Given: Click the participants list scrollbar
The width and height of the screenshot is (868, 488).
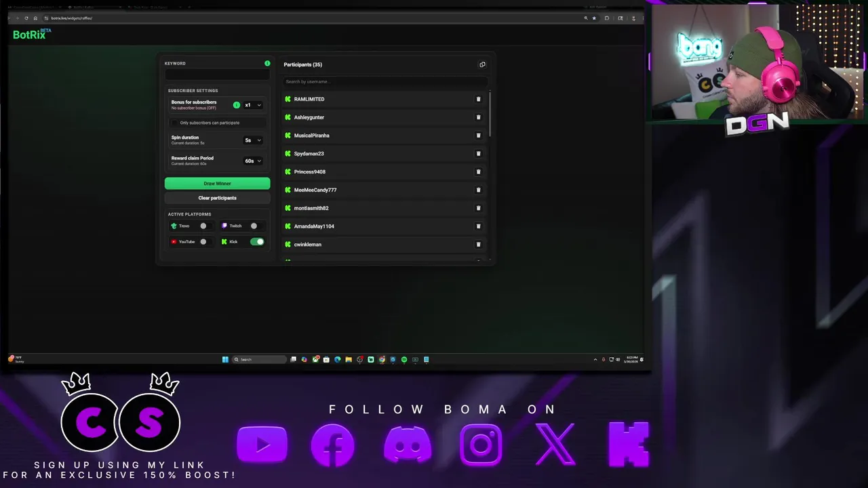Looking at the screenshot, I should [489, 115].
